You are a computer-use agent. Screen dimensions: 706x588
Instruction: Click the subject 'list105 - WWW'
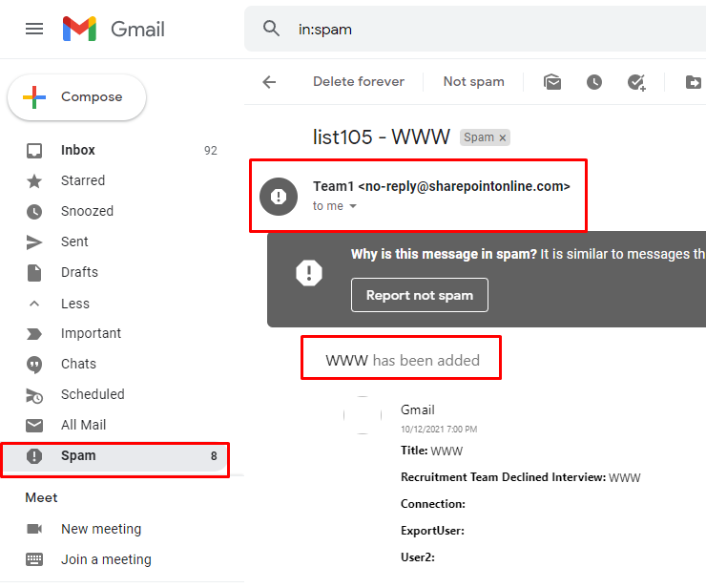coord(382,136)
